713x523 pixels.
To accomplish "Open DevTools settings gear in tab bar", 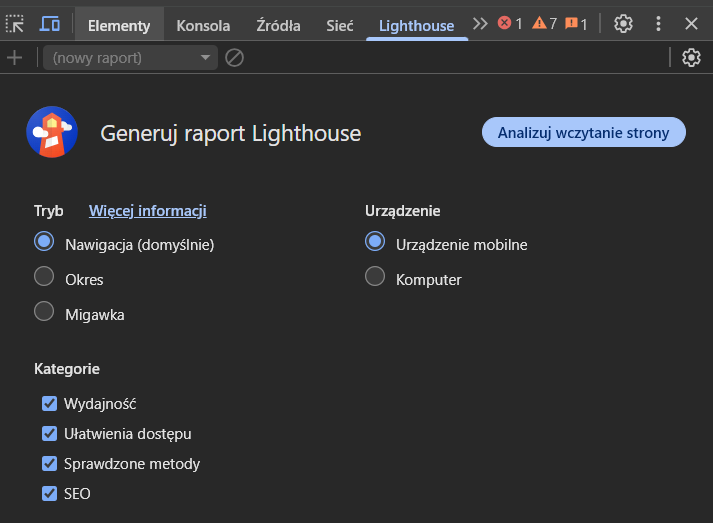I will (623, 24).
